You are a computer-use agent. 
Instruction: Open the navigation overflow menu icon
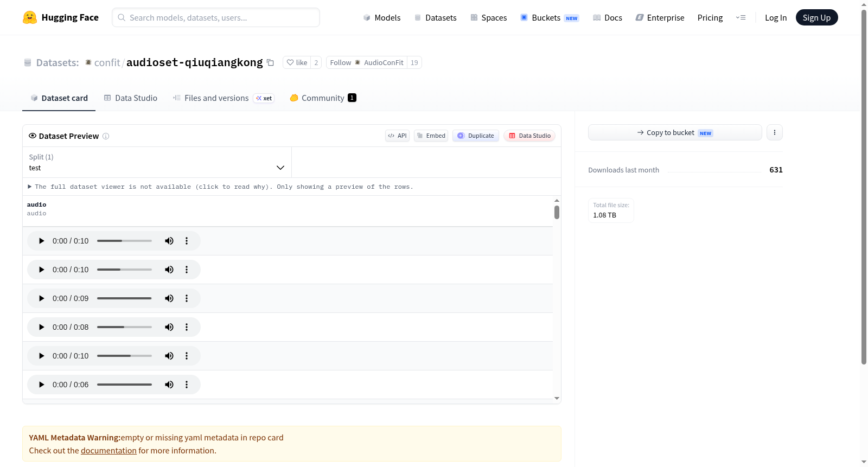click(741, 17)
